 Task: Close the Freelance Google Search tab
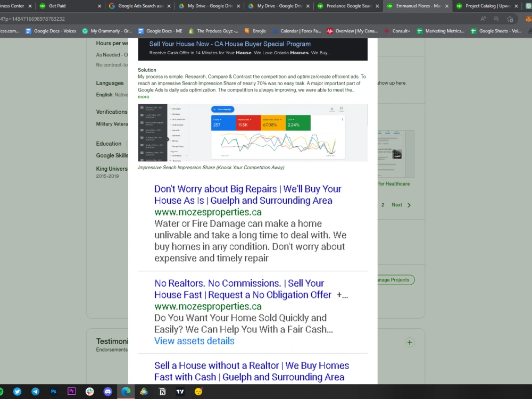[377, 6]
